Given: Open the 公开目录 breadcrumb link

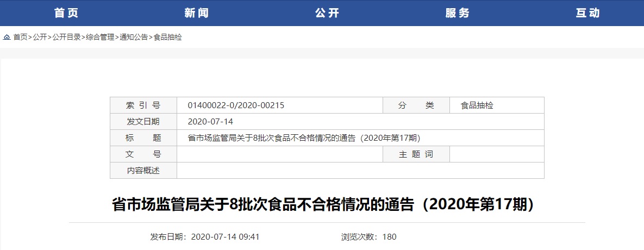Looking at the screenshot, I should pyautogui.click(x=66, y=37).
